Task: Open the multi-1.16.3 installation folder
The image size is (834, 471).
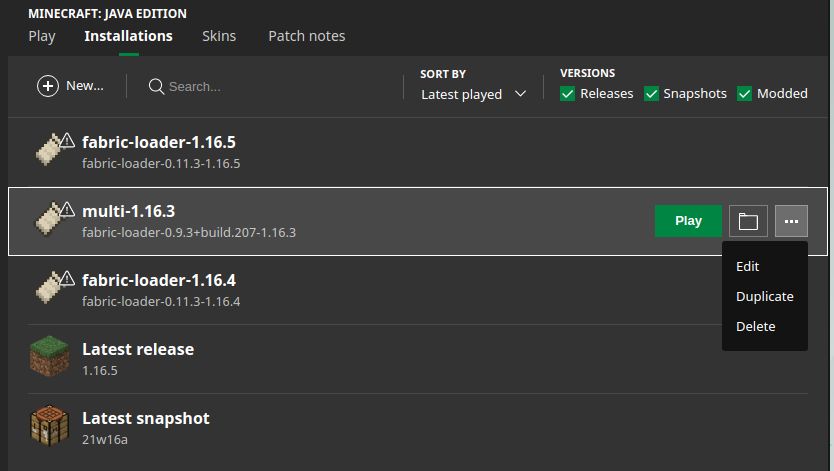Action: pos(748,221)
